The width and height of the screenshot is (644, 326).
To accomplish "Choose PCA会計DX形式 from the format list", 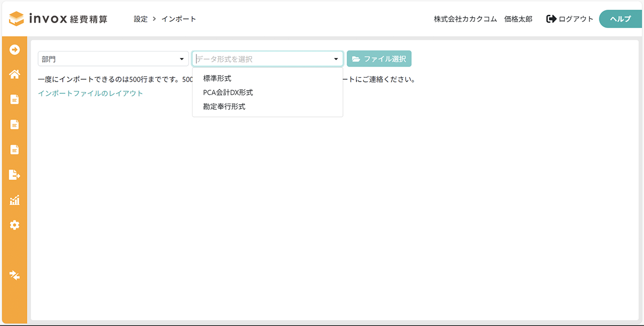I will pos(228,93).
